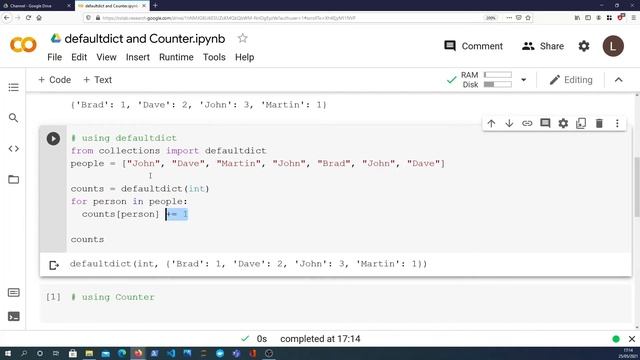This screenshot has width=640, height=360.
Task: Delete the current cell
Action: 599,123
